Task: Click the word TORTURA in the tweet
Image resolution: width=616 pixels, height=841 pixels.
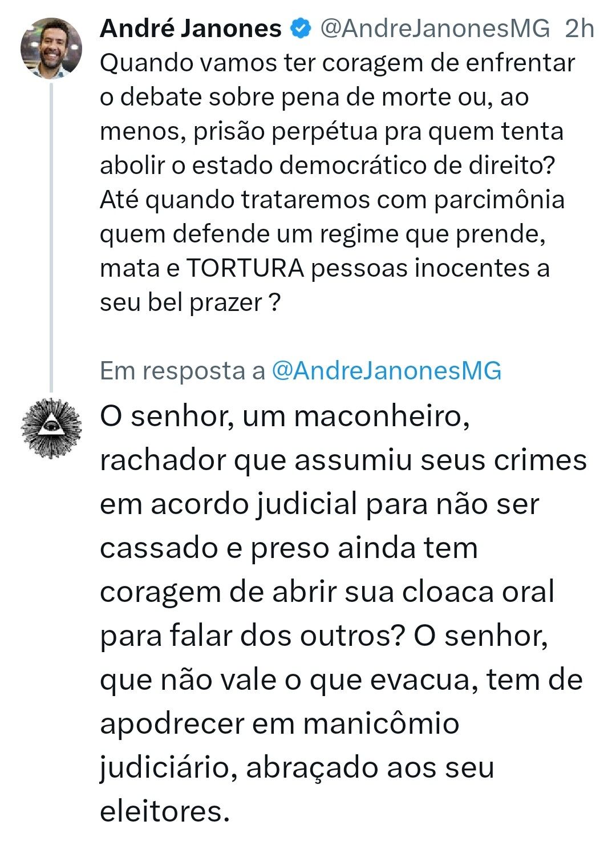Action: coord(245,268)
